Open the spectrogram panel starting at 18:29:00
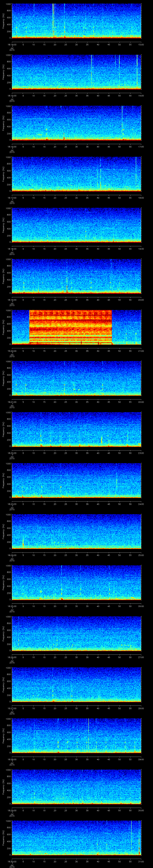This screenshot has width=153, height=868. coord(77,786)
